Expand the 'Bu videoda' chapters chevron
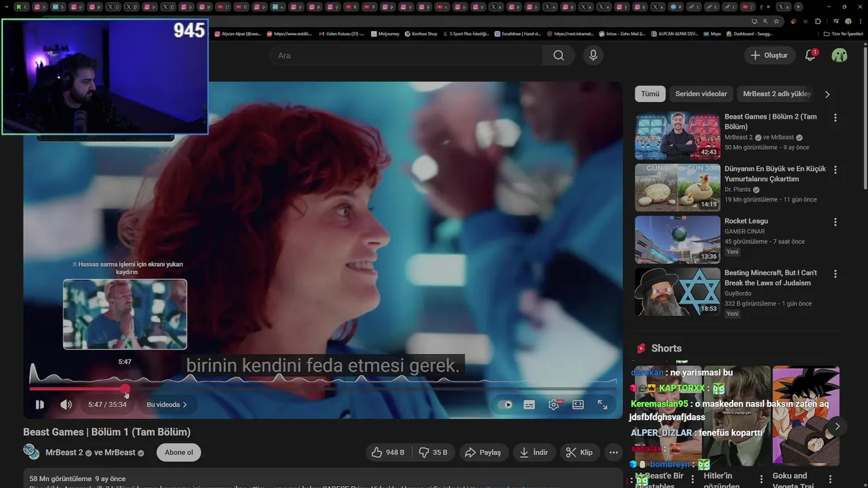Image resolution: width=868 pixels, height=488 pixels. [x=167, y=405]
